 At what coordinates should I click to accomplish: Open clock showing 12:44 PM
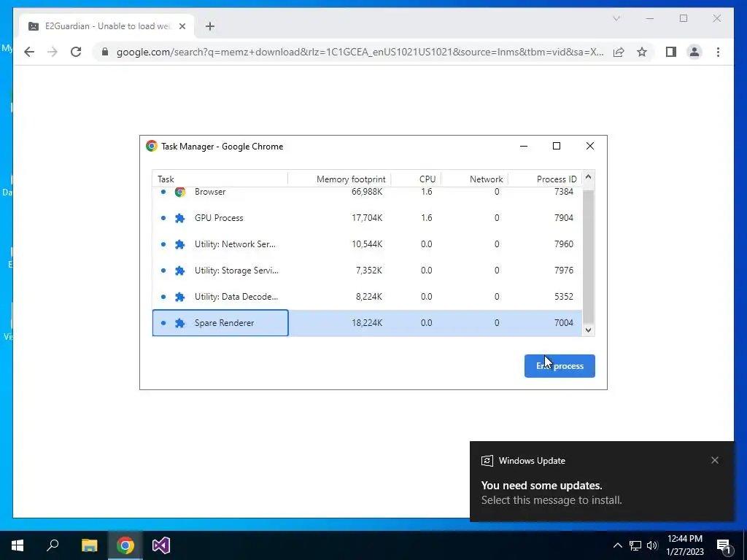(684, 545)
